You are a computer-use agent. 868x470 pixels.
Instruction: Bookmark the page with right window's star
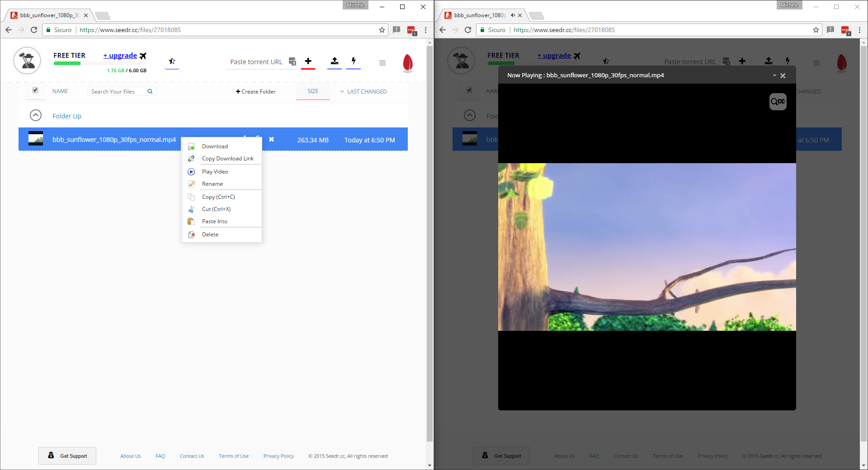tap(816, 30)
